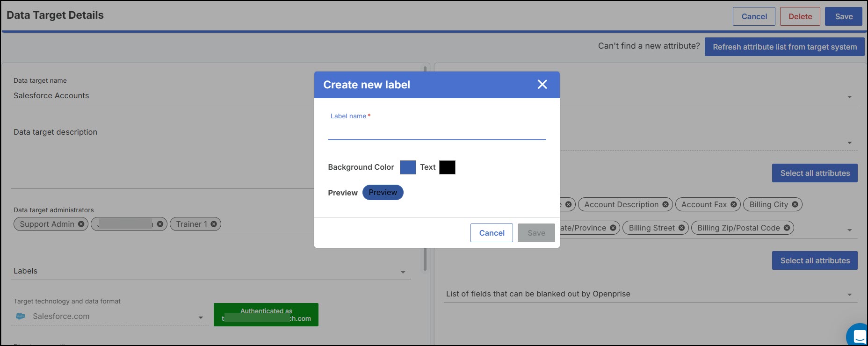Open the Salesforce.com target technology dropdown

click(x=201, y=317)
